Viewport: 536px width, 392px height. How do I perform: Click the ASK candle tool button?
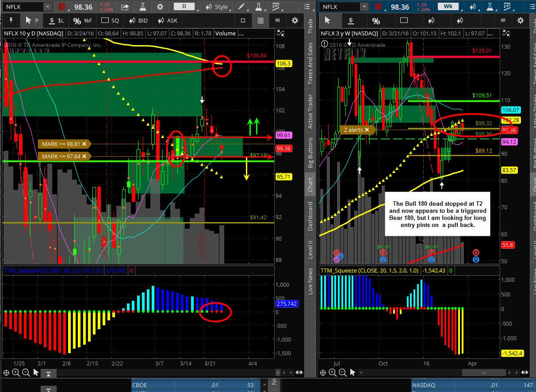[168, 20]
